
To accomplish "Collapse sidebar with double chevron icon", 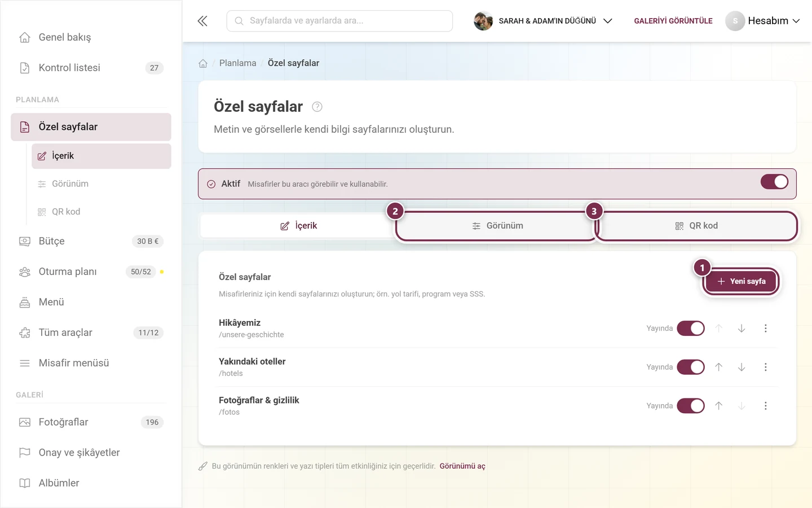I will 202,21.
